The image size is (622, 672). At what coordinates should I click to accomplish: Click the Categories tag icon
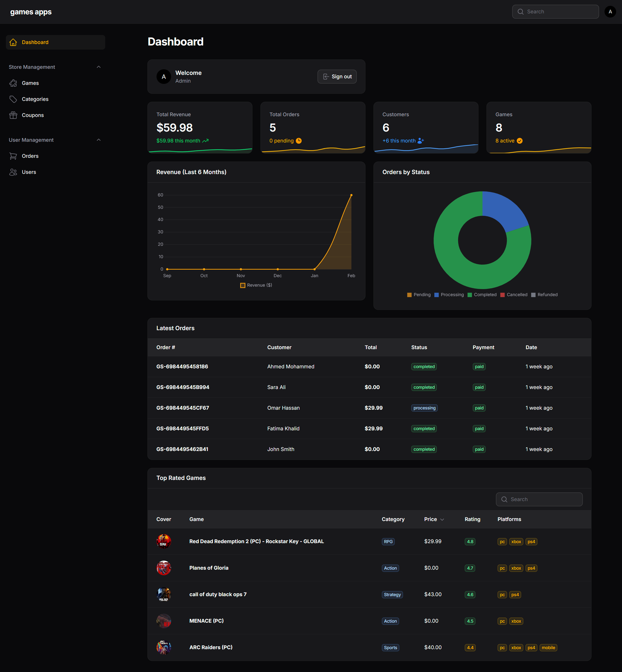[13, 99]
